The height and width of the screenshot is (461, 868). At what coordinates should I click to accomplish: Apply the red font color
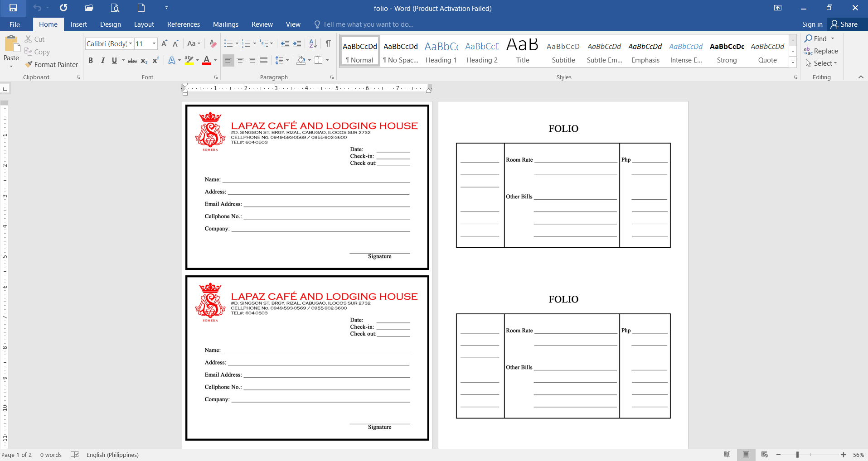(207, 61)
